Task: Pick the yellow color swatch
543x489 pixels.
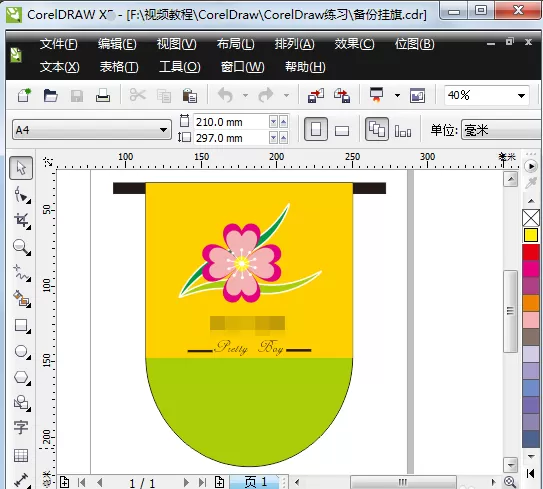Action: tap(531, 235)
